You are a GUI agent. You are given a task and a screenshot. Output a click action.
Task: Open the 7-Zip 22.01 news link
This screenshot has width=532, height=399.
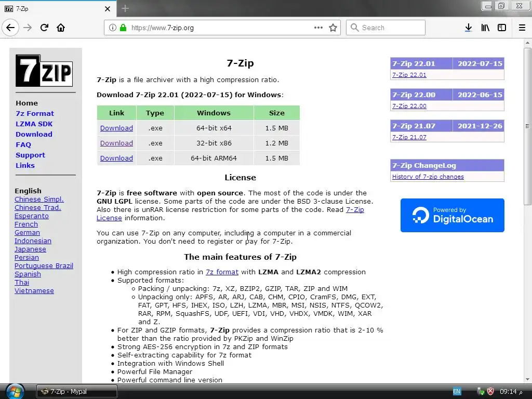(x=409, y=75)
